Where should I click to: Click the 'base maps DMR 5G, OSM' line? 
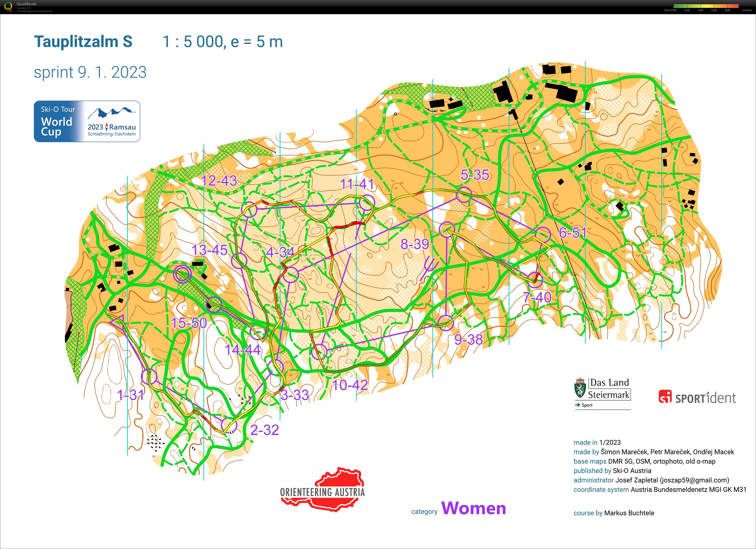pyautogui.click(x=644, y=461)
